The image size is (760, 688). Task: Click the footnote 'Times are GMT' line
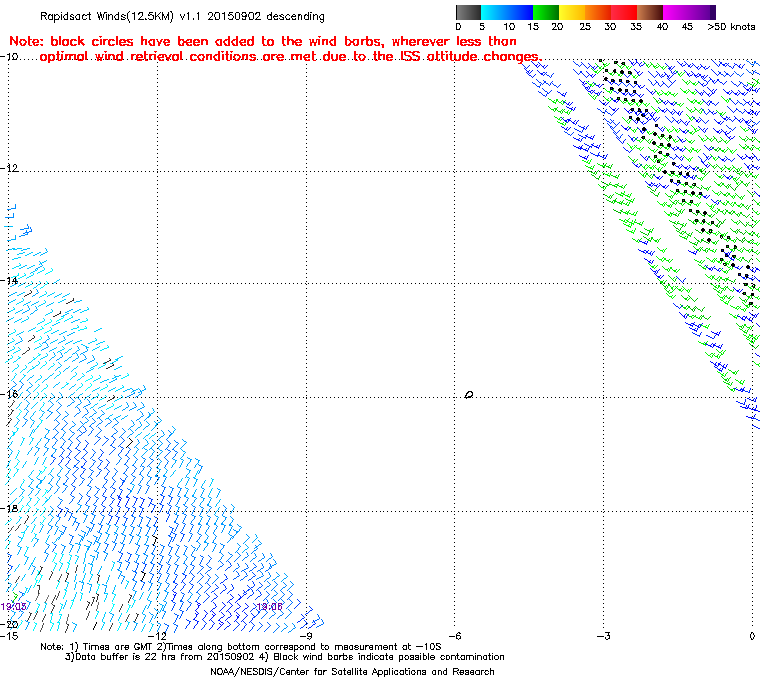point(241,647)
